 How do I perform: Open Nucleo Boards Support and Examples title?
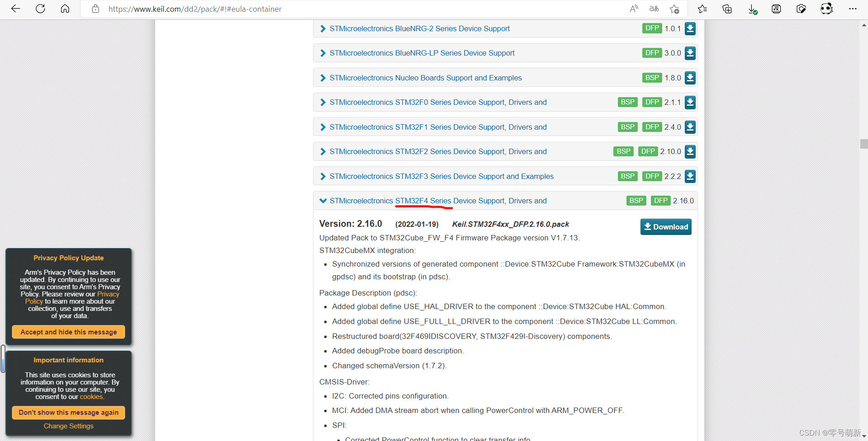426,78
